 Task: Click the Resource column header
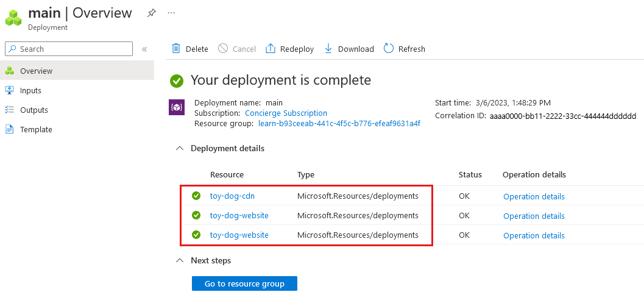[x=227, y=174]
